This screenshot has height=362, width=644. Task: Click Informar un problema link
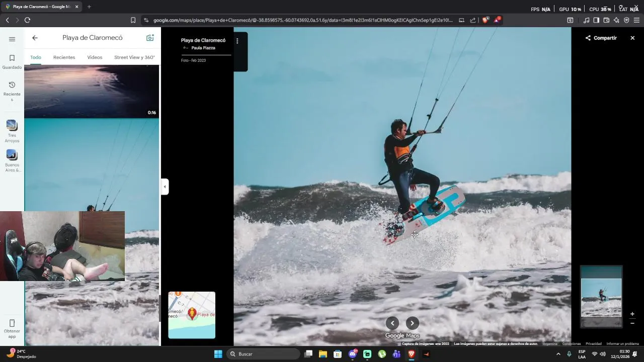click(623, 344)
